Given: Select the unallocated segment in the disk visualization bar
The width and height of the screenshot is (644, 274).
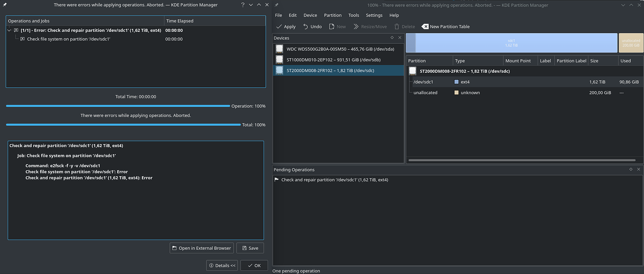Looking at the screenshot, I should pyautogui.click(x=630, y=42).
